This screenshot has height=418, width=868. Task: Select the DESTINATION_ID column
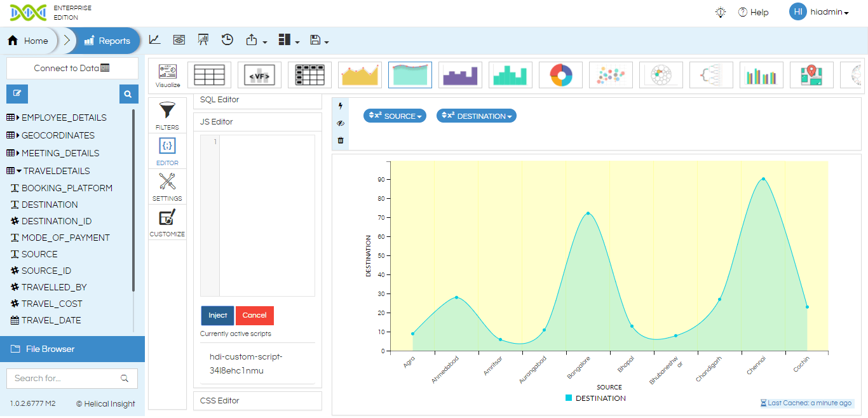coord(51,221)
